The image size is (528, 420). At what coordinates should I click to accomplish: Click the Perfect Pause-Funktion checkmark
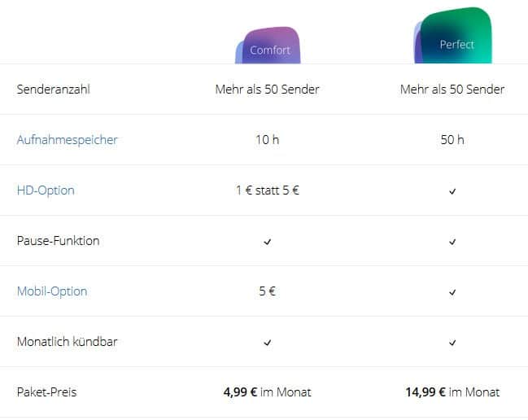tap(452, 242)
